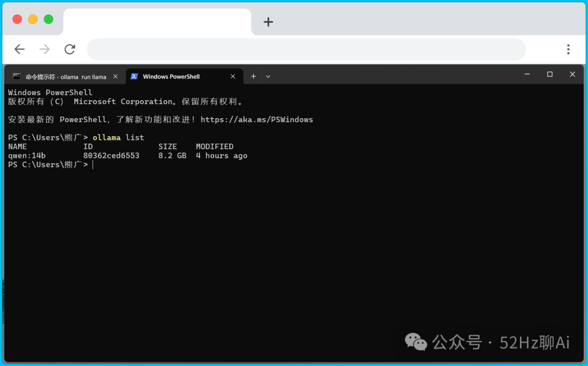The width and height of the screenshot is (588, 366).
Task: Add a new terminal tab
Action: pyautogui.click(x=254, y=76)
